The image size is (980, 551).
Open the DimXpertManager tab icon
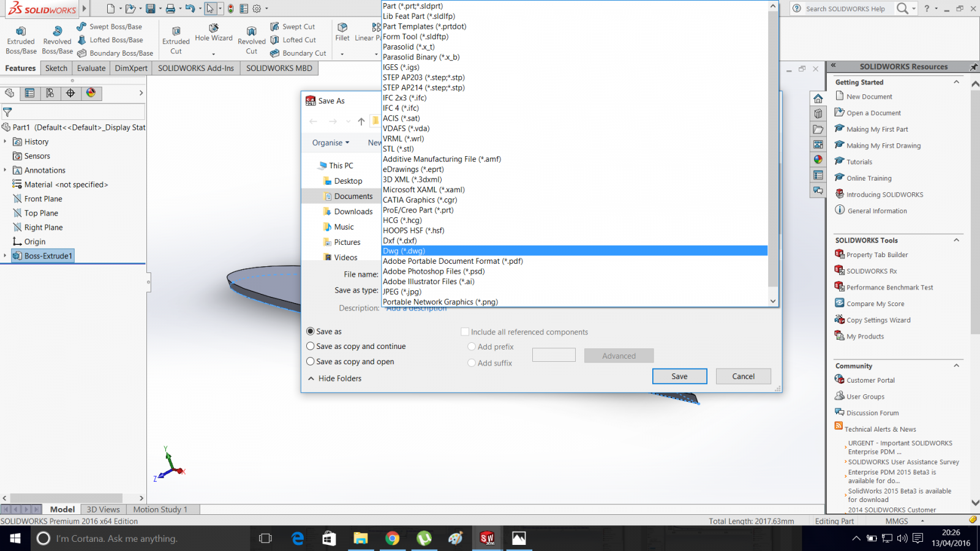(70, 93)
